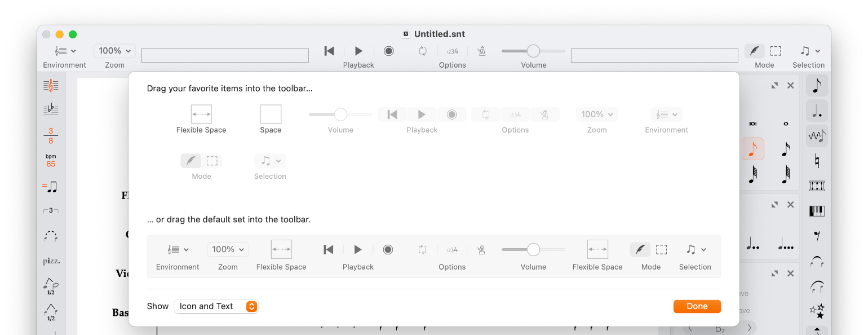Close the dotted notes panel

[790, 205]
